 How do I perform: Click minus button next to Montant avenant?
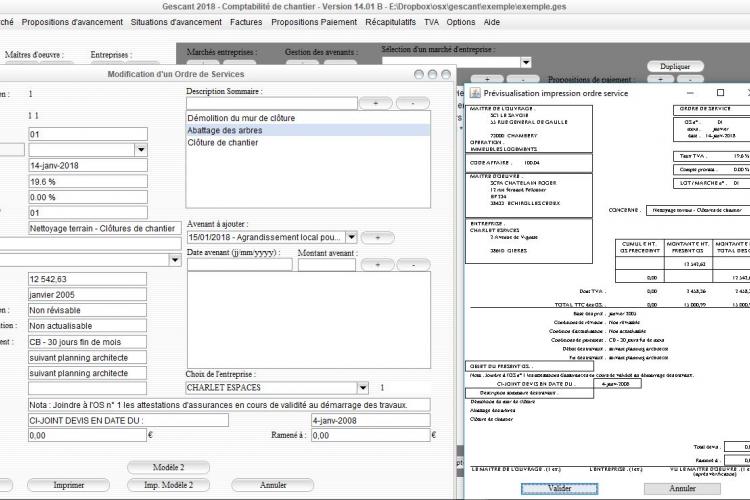coord(413,265)
